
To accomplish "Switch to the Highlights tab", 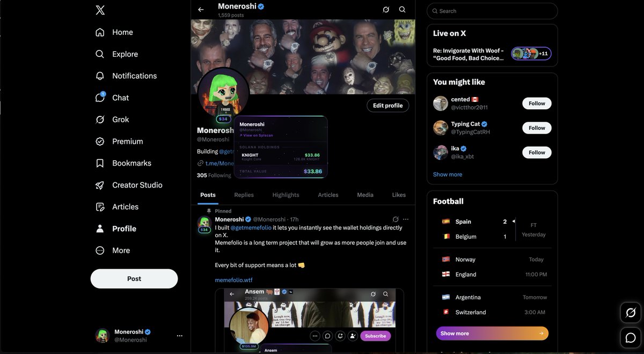I will [x=286, y=195].
